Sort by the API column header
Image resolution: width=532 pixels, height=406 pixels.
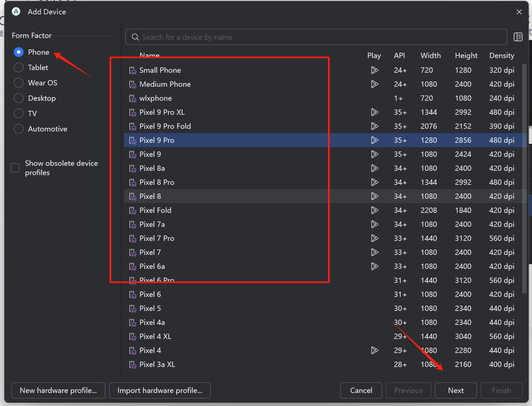(399, 55)
